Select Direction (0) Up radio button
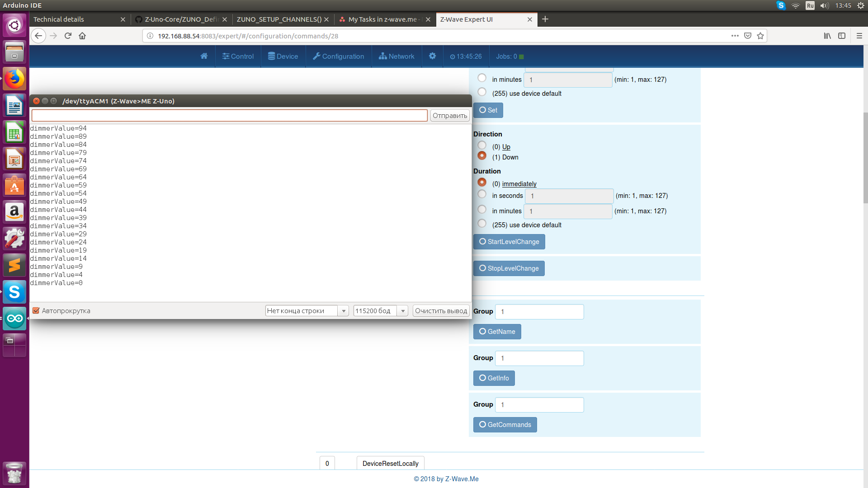868x488 pixels. click(x=482, y=145)
